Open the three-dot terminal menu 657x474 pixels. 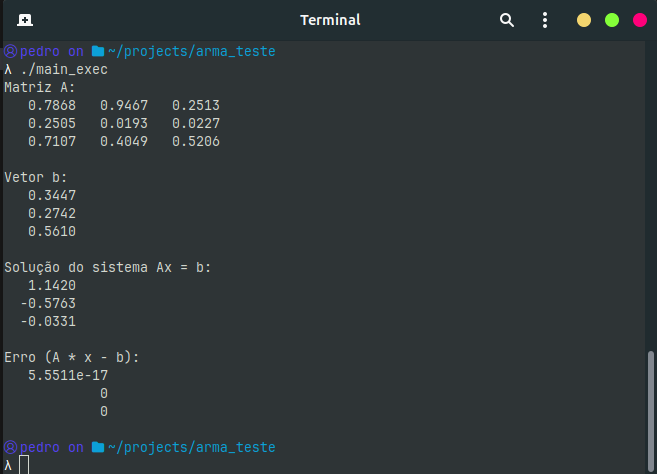(545, 20)
